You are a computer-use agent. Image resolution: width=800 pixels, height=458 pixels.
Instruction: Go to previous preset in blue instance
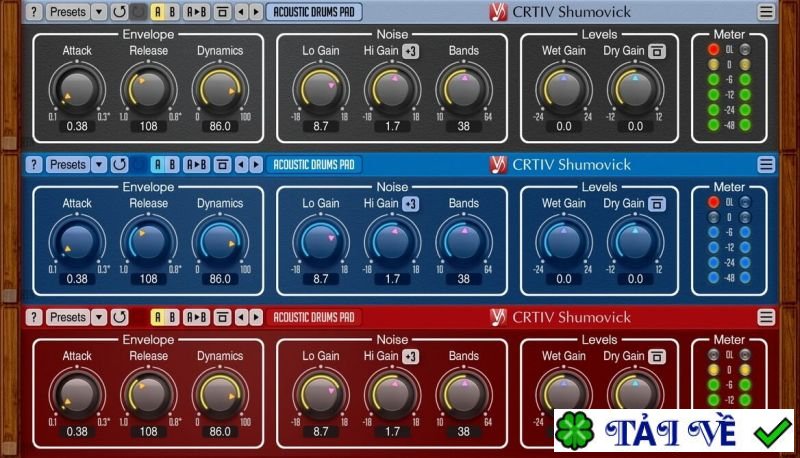coord(241,164)
